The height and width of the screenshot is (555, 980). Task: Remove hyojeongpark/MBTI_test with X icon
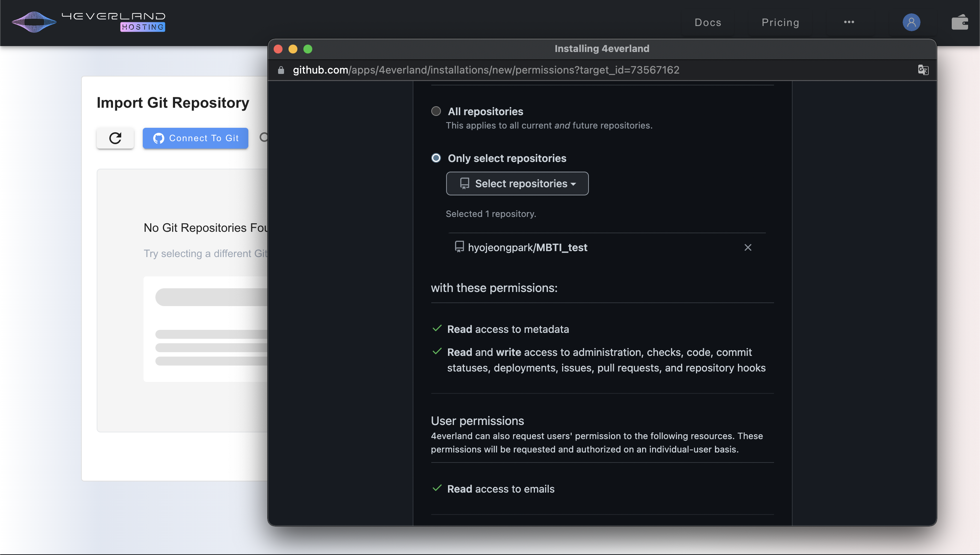(x=747, y=247)
